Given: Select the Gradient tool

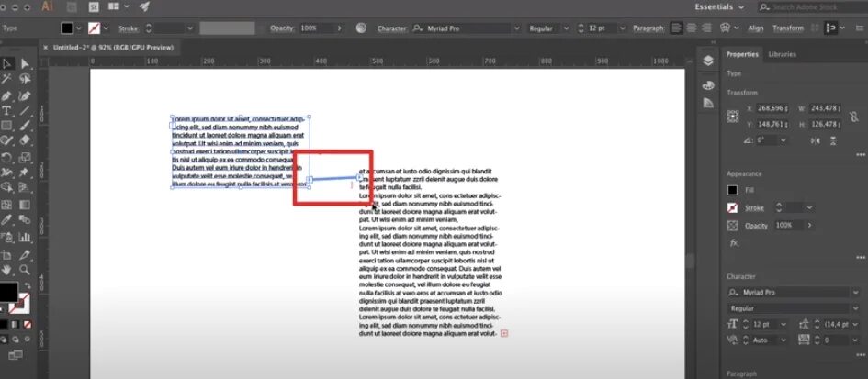Looking at the screenshot, I should tap(25, 205).
